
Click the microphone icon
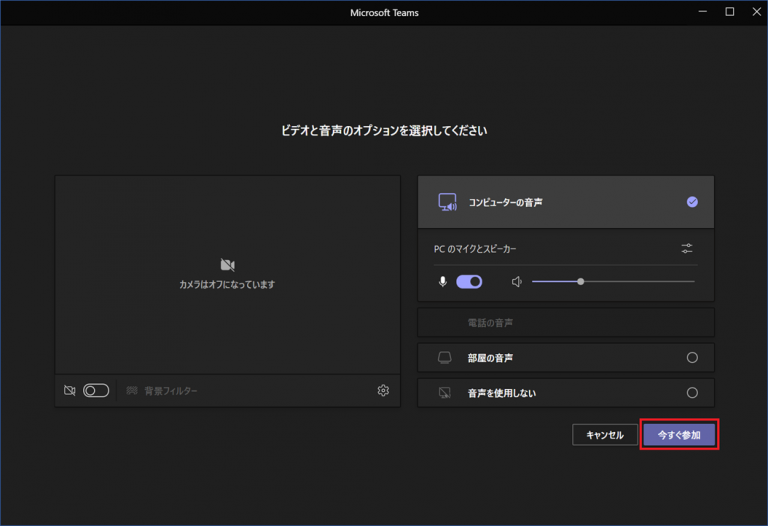pyautogui.click(x=443, y=282)
